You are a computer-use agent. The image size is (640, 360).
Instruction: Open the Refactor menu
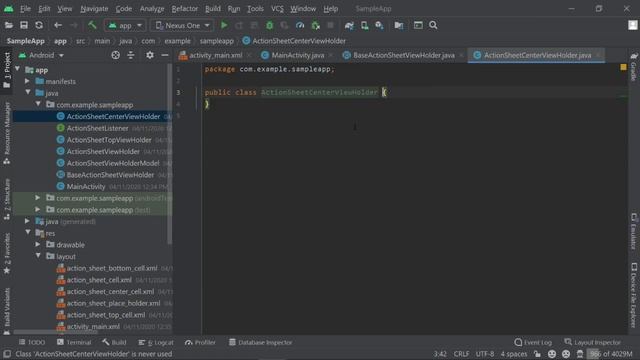click(184, 9)
